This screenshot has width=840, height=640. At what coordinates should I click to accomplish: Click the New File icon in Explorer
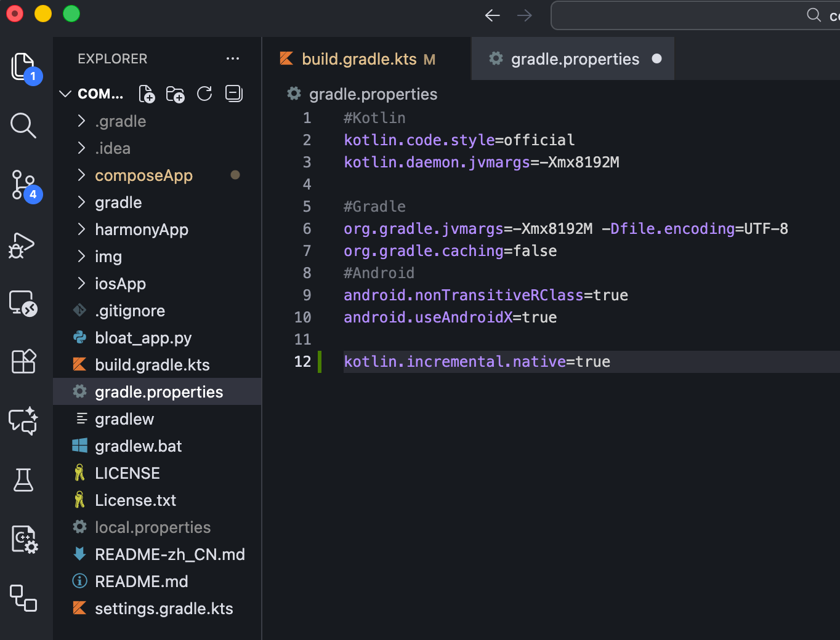point(147,94)
